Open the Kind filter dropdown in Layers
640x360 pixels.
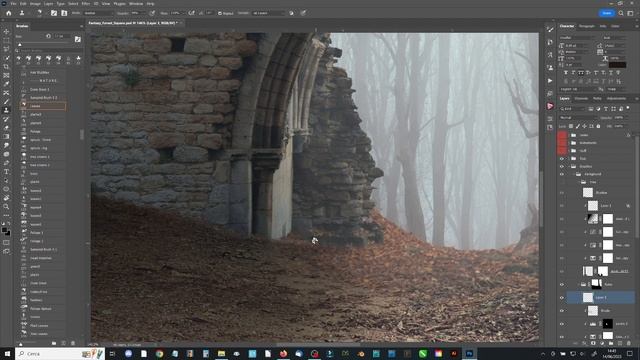[x=573, y=109]
